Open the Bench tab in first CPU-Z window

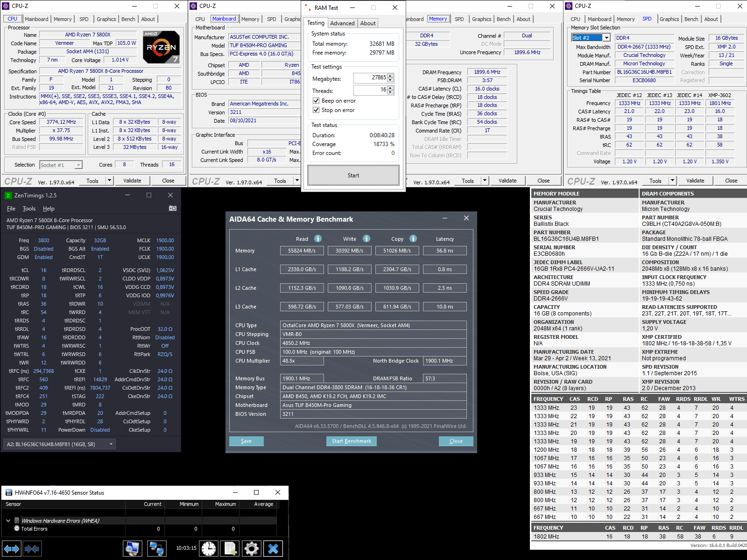tap(128, 19)
